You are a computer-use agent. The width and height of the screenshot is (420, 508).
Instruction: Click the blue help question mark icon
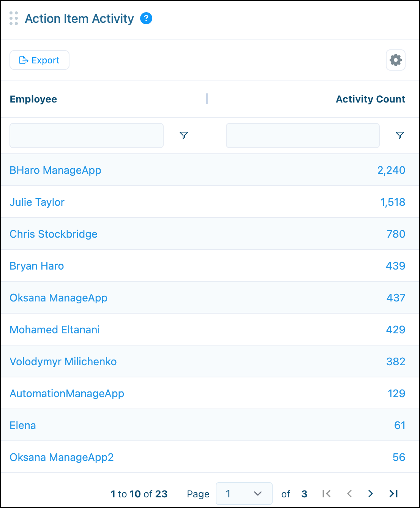(x=146, y=18)
